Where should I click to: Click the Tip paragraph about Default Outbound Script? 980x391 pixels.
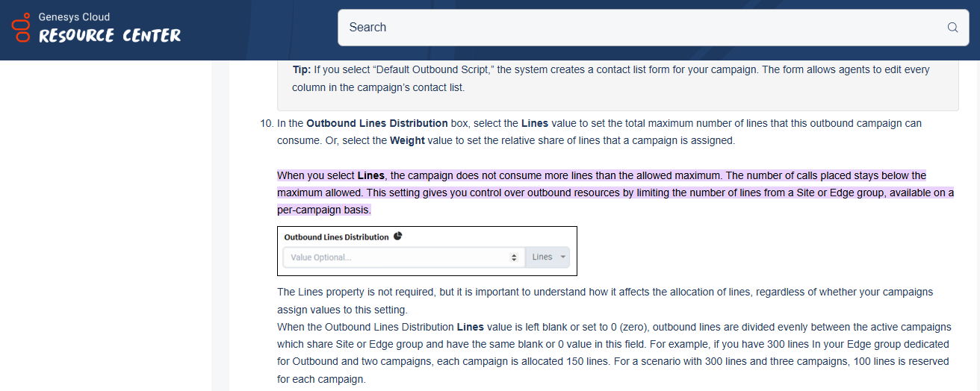pyautogui.click(x=611, y=78)
